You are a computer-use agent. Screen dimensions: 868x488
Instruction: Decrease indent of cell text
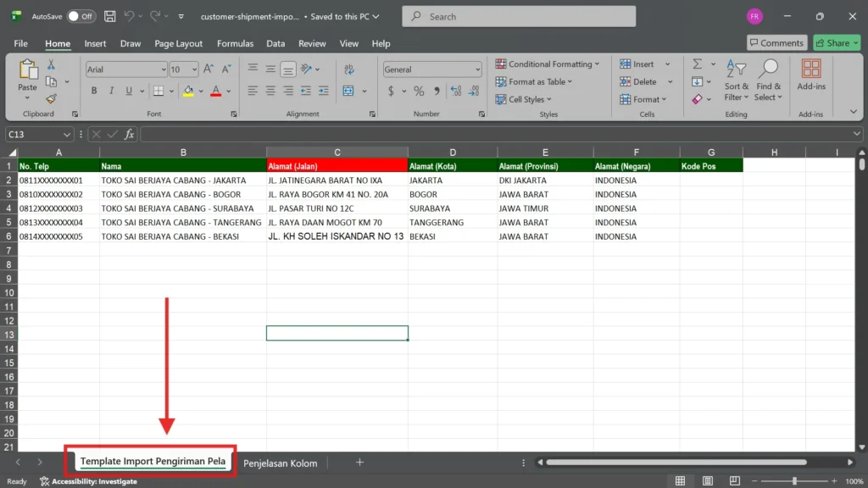(x=305, y=91)
